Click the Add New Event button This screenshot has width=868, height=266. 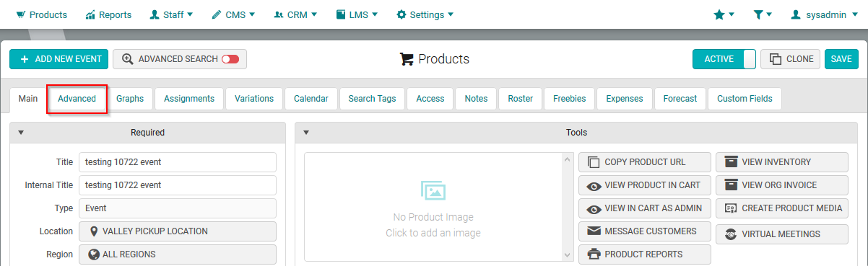[x=58, y=59]
